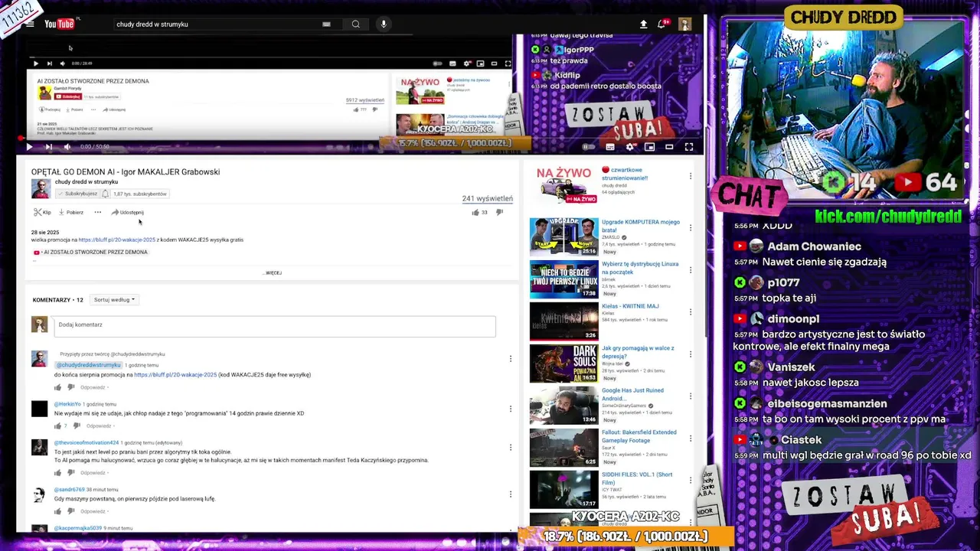Viewport: 980px width, 551px height.
Task: Open @kacpermajka5039 profile link
Action: (x=77, y=528)
